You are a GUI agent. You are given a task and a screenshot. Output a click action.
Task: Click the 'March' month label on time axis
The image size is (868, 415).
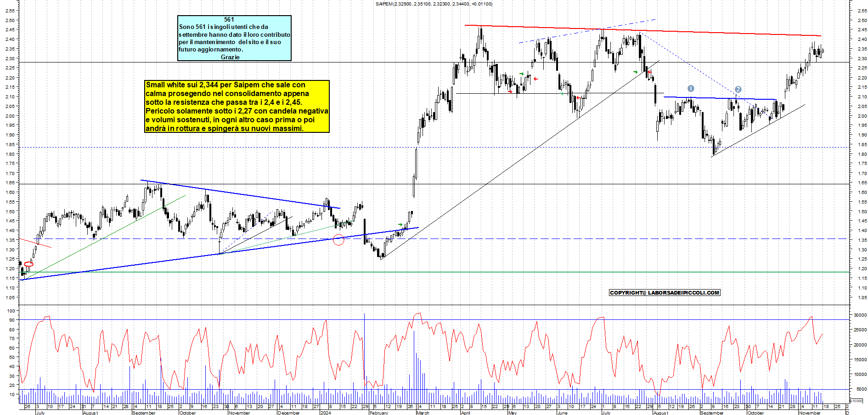pyautogui.click(x=423, y=413)
